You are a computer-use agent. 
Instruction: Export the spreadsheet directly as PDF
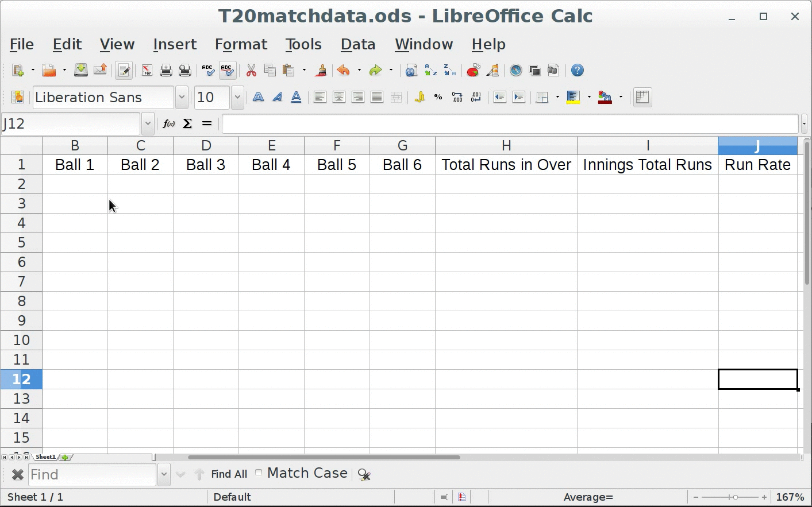coord(147,71)
